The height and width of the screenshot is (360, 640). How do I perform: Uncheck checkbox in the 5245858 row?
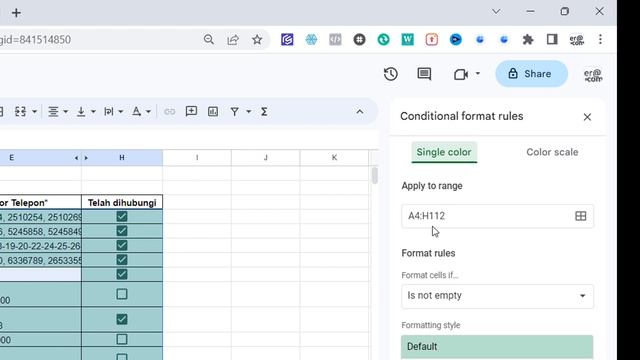(122, 231)
